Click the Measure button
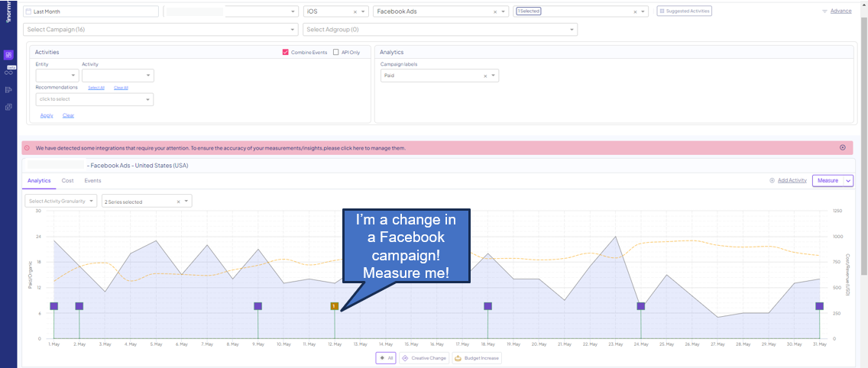Viewport: 868px width, 368px height. pos(828,180)
